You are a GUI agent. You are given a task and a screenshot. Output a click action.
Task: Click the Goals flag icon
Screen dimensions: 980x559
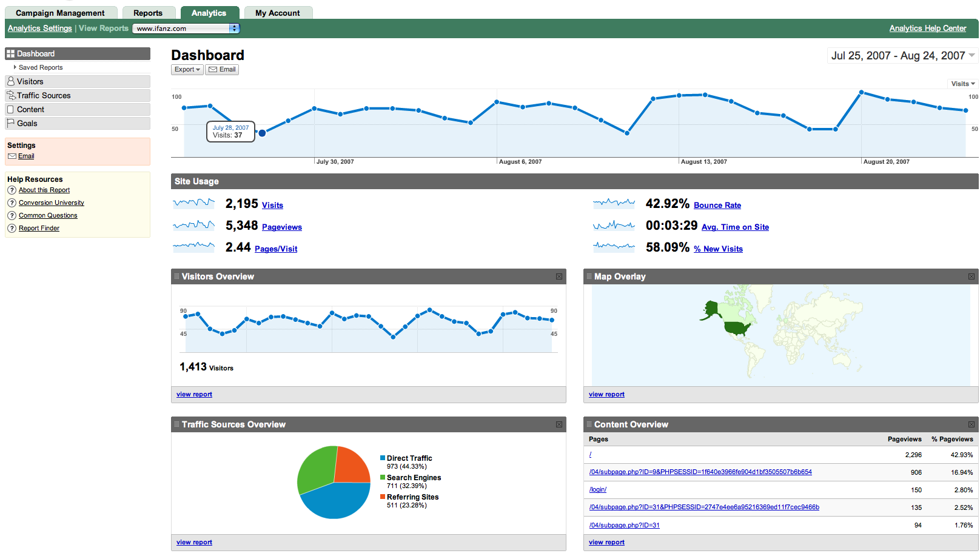coord(10,123)
